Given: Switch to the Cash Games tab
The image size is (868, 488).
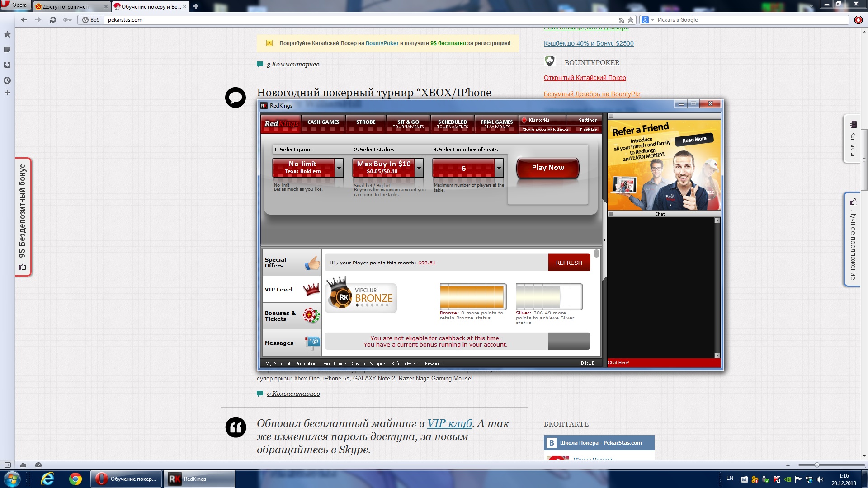Looking at the screenshot, I should tap(323, 122).
